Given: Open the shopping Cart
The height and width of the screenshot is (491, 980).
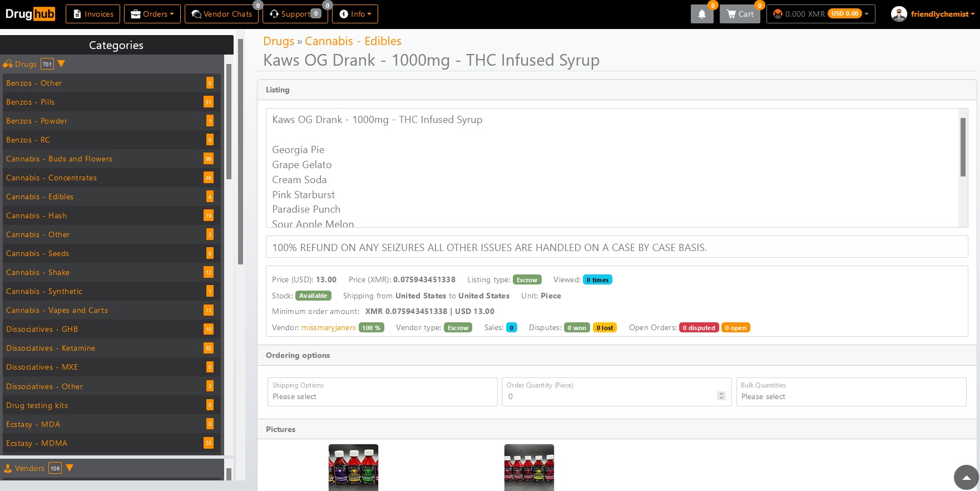Looking at the screenshot, I should tap(740, 14).
